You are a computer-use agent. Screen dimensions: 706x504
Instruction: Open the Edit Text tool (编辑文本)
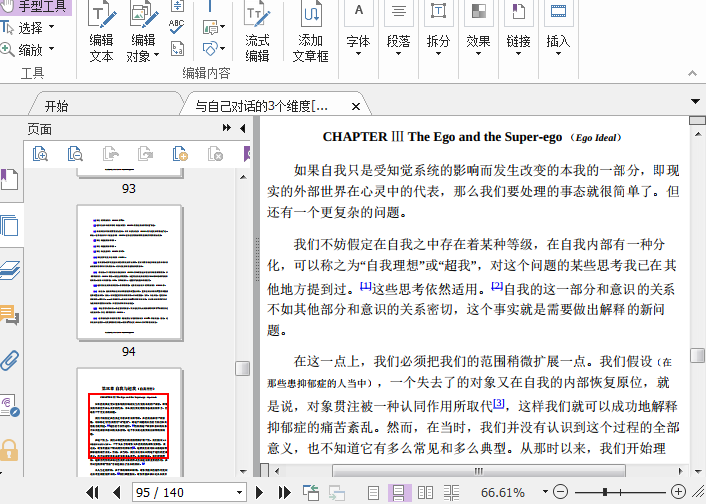(x=101, y=32)
